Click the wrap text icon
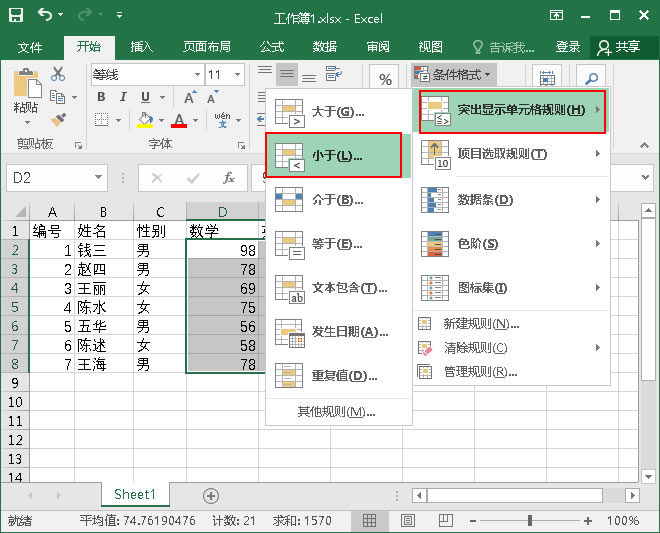660x533 pixels. click(334, 74)
